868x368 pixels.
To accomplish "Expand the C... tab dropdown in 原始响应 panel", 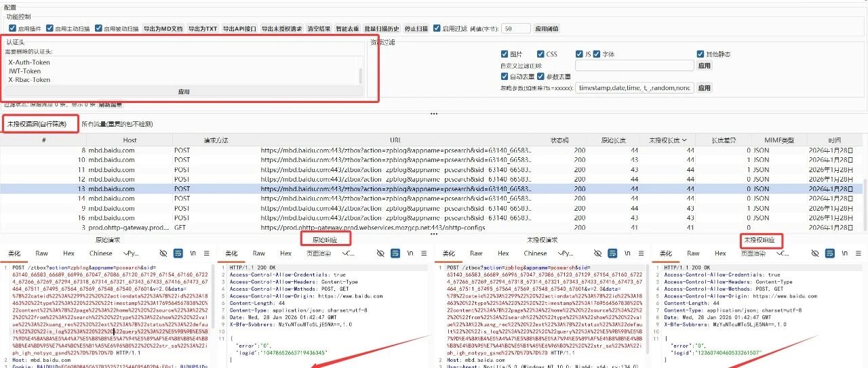I will point(350,253).
